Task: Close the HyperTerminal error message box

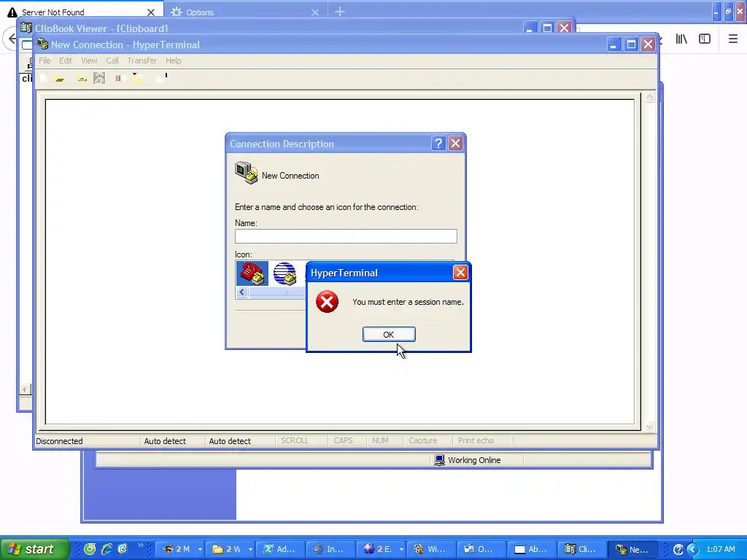Action: [x=460, y=273]
